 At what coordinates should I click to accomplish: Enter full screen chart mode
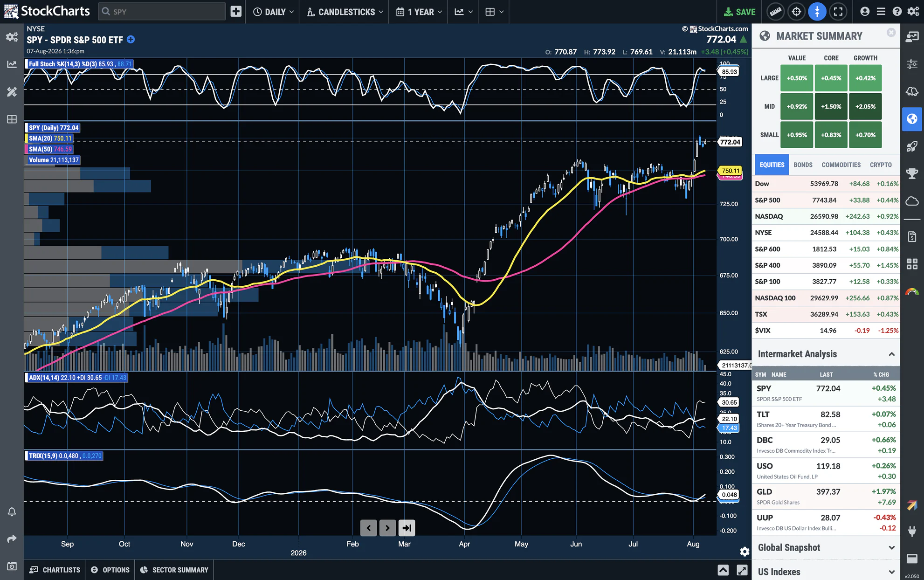point(838,12)
